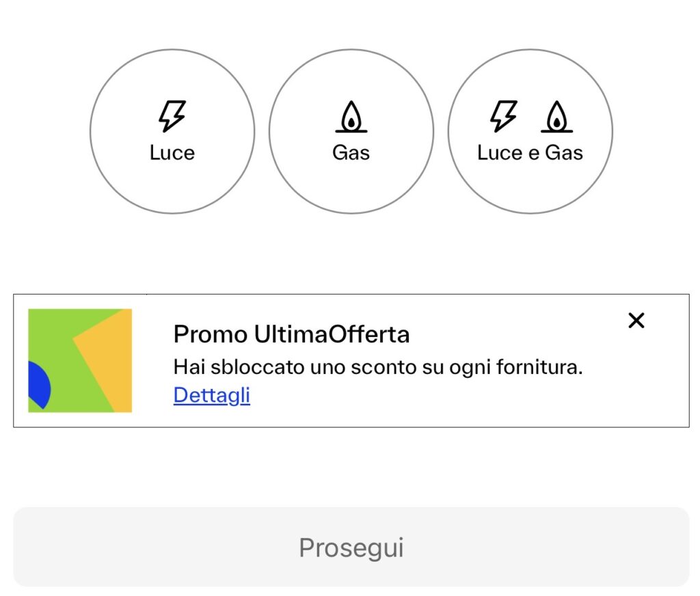Click the "Luce" text label
The image size is (700, 596).
pyautogui.click(x=172, y=152)
